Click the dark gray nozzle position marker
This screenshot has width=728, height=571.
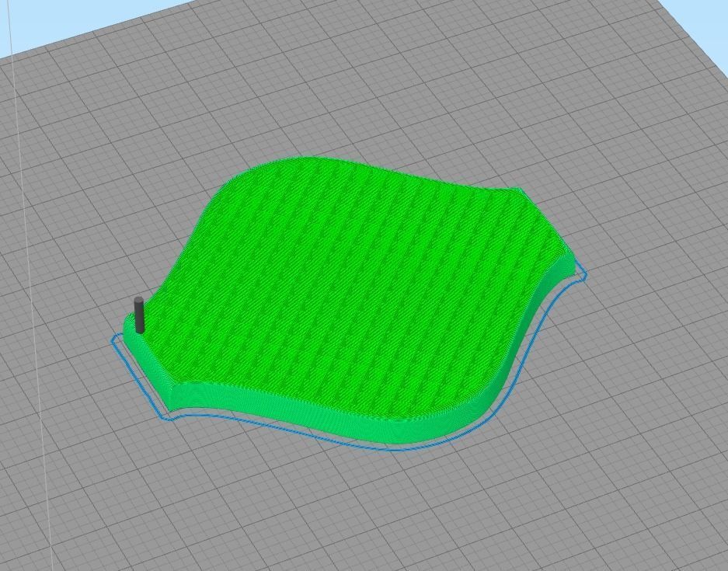(x=139, y=315)
